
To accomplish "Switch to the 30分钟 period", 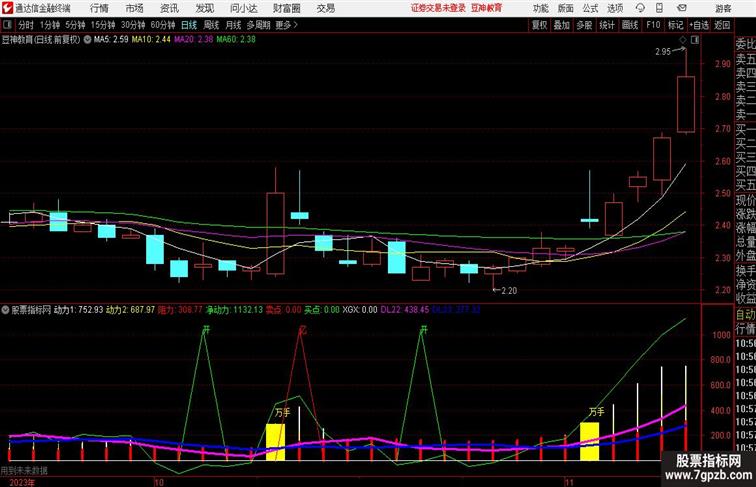I will pyautogui.click(x=133, y=25).
